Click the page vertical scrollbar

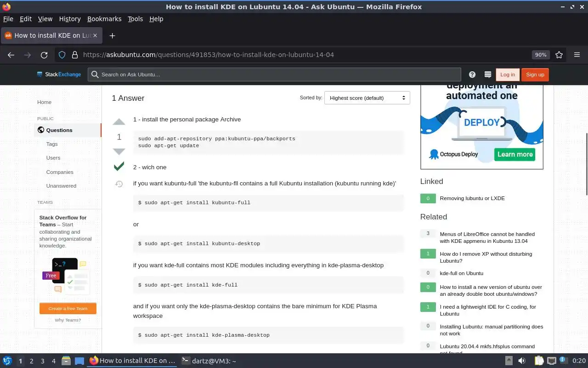[586, 164]
